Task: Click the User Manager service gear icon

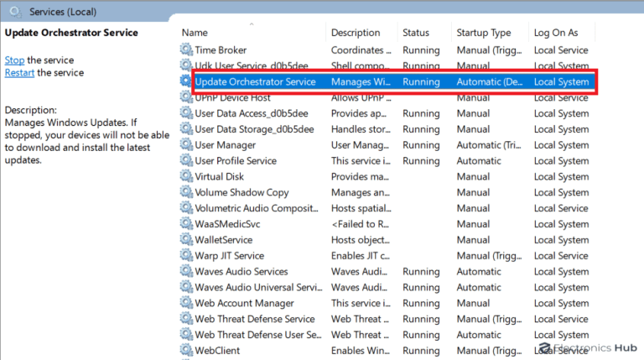Action: click(x=186, y=145)
